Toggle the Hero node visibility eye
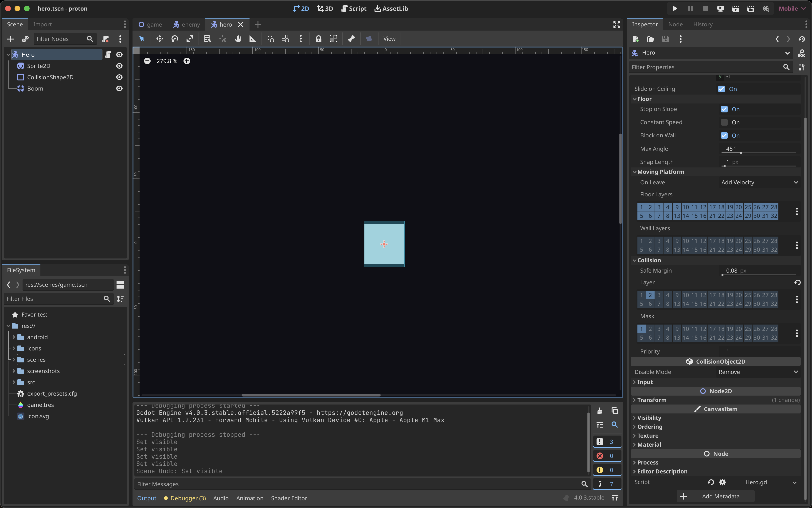 click(x=119, y=54)
